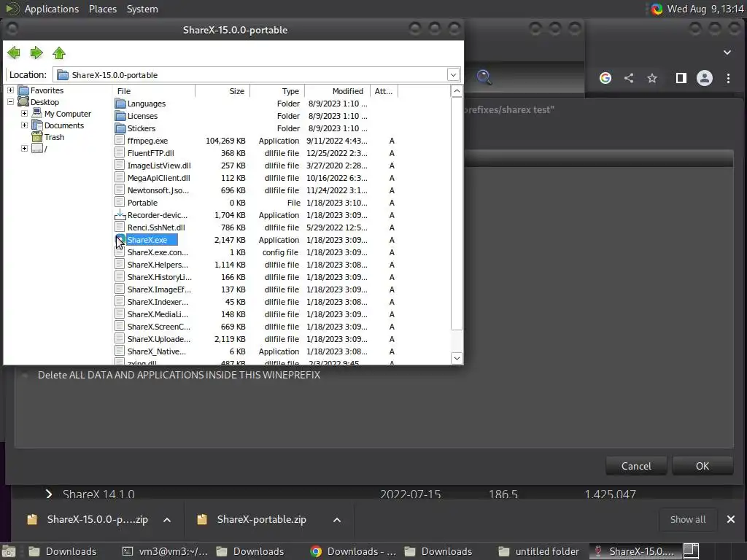Screen dimensions: 747x560
Task: Select the MegaApiClient.dll file icon
Action: (120, 178)
